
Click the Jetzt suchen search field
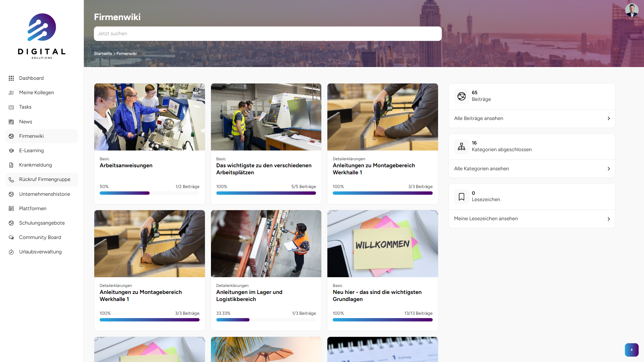coord(268,34)
